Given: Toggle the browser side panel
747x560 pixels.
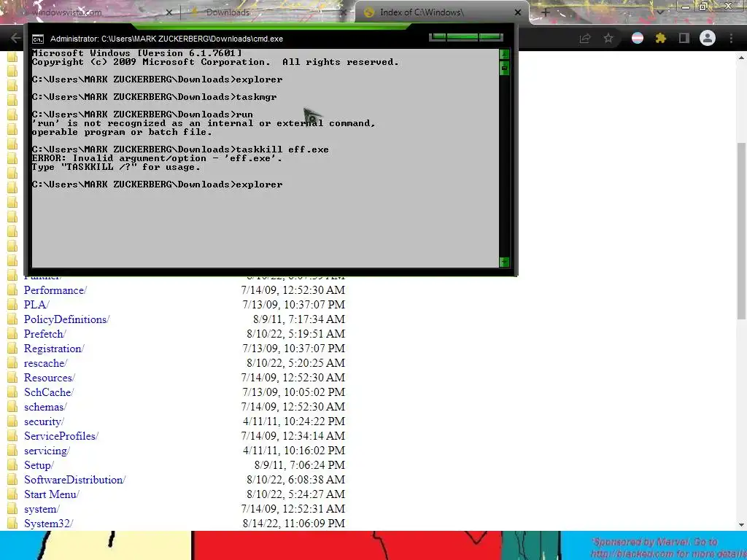Looking at the screenshot, I should (684, 38).
